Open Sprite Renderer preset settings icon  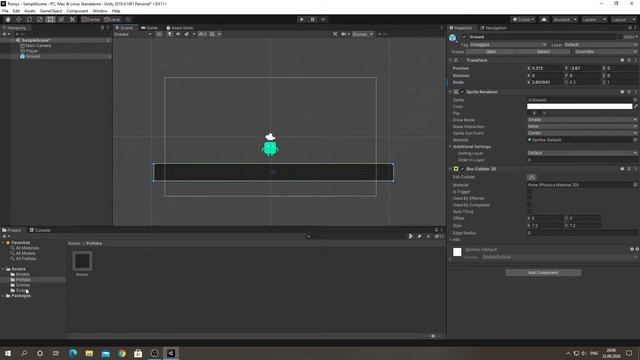coord(629,92)
